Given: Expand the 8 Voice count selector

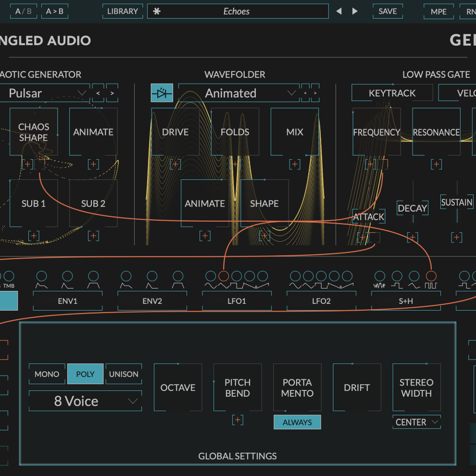Looking at the screenshot, I should [x=85, y=401].
